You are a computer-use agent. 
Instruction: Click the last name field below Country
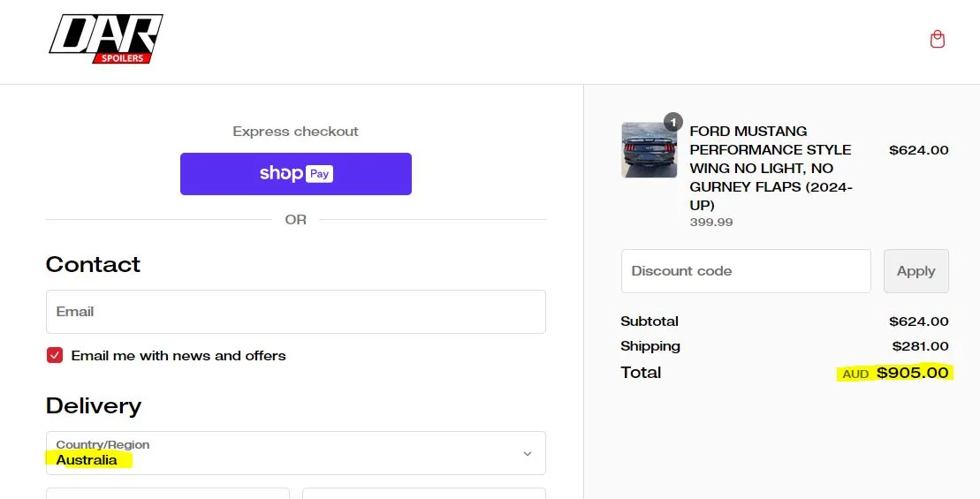(x=424, y=494)
